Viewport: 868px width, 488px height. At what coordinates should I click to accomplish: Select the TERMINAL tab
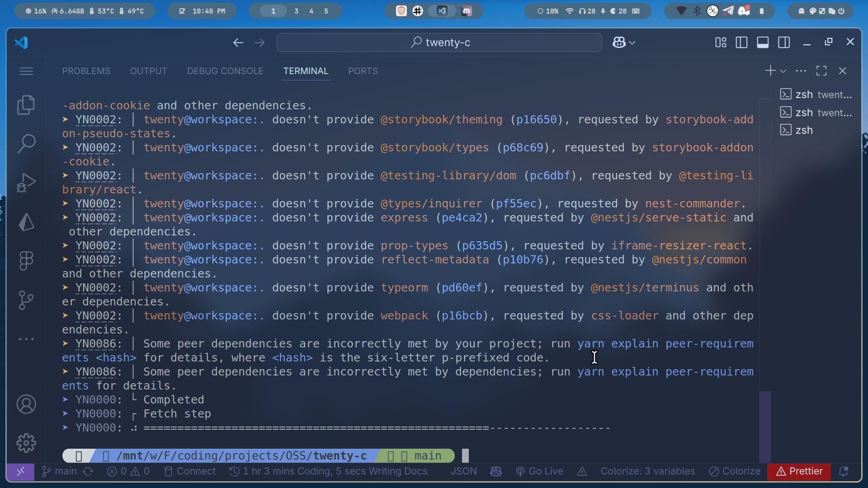(x=306, y=71)
